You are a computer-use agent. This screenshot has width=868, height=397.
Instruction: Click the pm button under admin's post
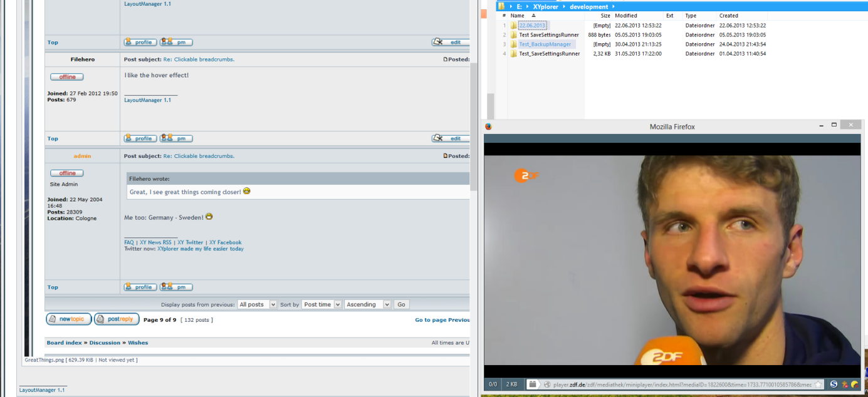176,287
